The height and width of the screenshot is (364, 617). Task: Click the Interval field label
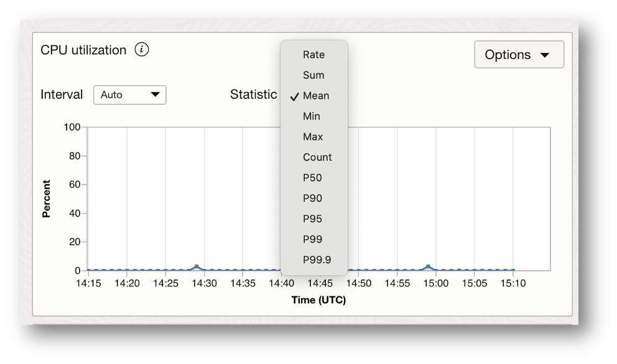click(x=62, y=94)
